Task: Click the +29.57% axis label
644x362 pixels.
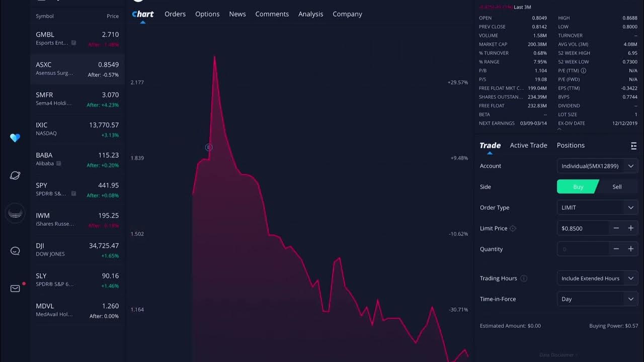Action: tap(458, 82)
